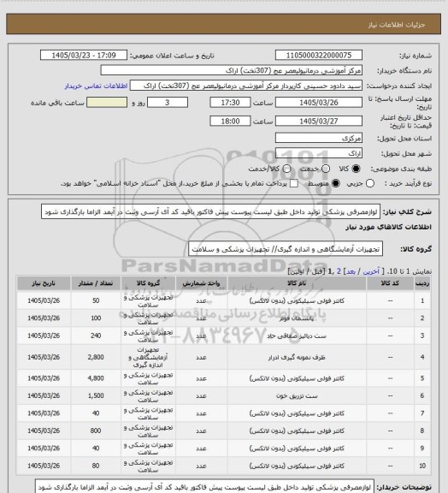
Task: Click the response deadline date 1405/03/26 field
Action: 319,103
